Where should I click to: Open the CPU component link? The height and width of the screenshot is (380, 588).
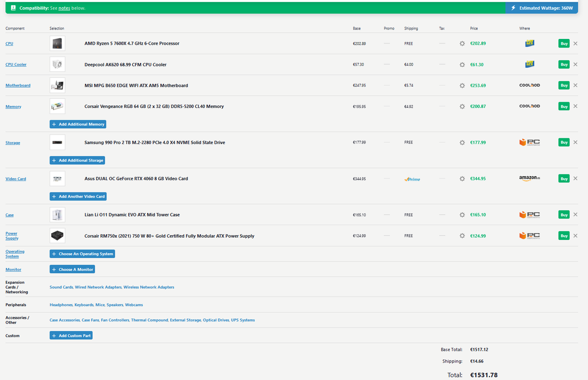click(9, 44)
